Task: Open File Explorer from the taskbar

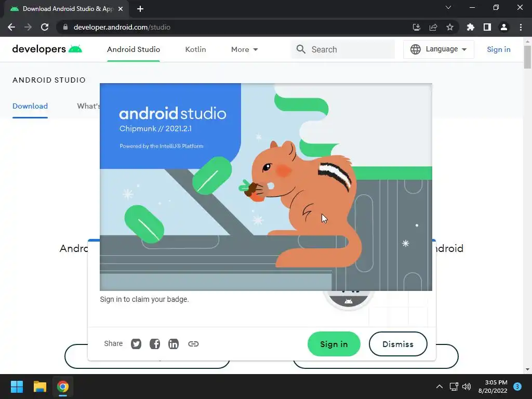Action: [x=39, y=387]
